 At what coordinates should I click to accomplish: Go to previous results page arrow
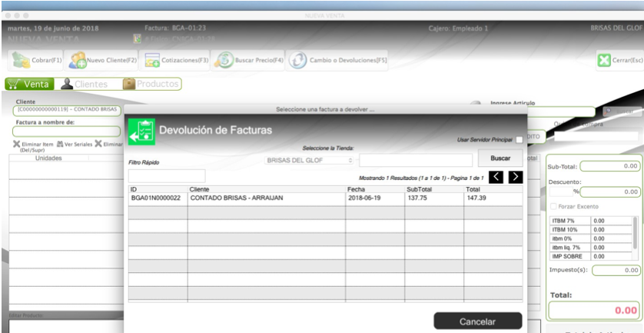pos(496,177)
